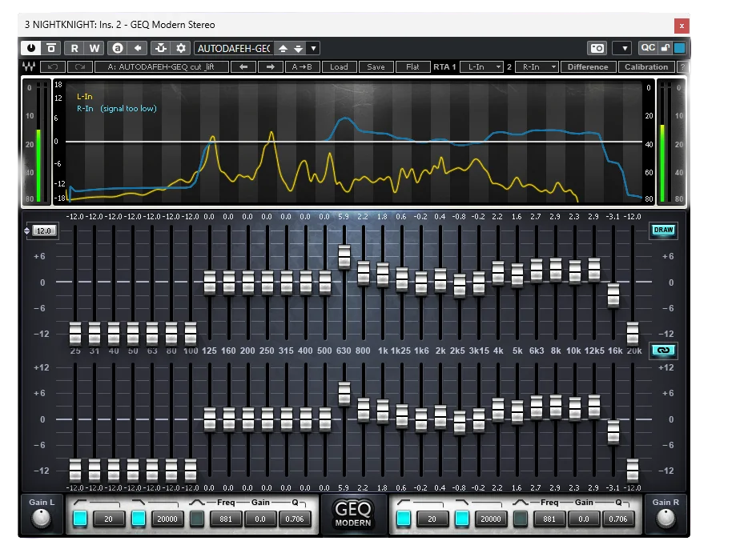Click the 16k fader in the upper EQ
756x553 pixels.
613,296
